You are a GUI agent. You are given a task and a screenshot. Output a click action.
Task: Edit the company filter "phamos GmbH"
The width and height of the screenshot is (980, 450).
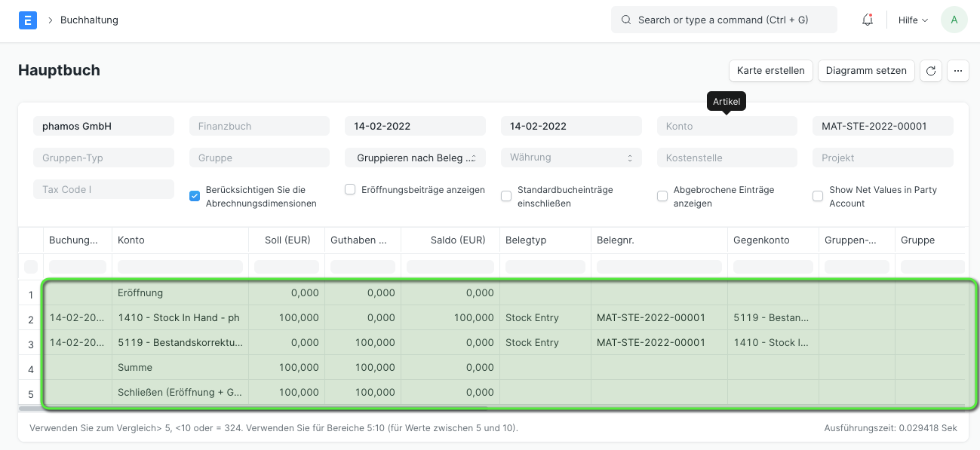(103, 126)
